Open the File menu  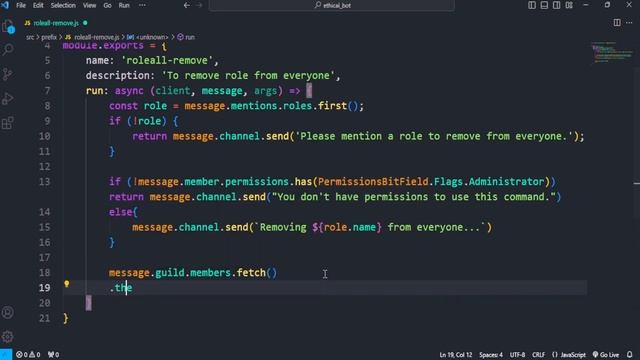21,5
